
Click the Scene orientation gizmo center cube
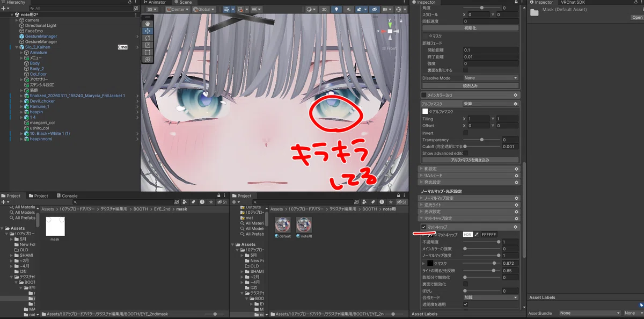point(390,31)
